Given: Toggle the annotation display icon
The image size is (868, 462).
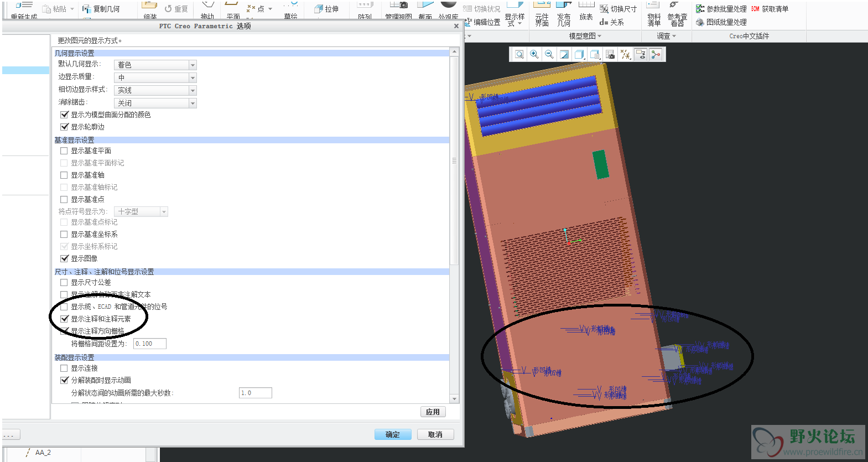Looking at the screenshot, I should [x=641, y=54].
